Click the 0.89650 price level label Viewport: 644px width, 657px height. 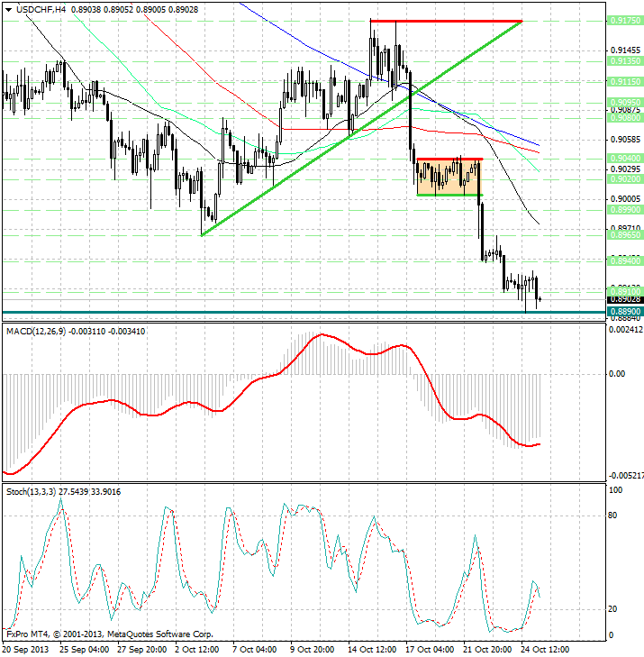tap(625, 235)
